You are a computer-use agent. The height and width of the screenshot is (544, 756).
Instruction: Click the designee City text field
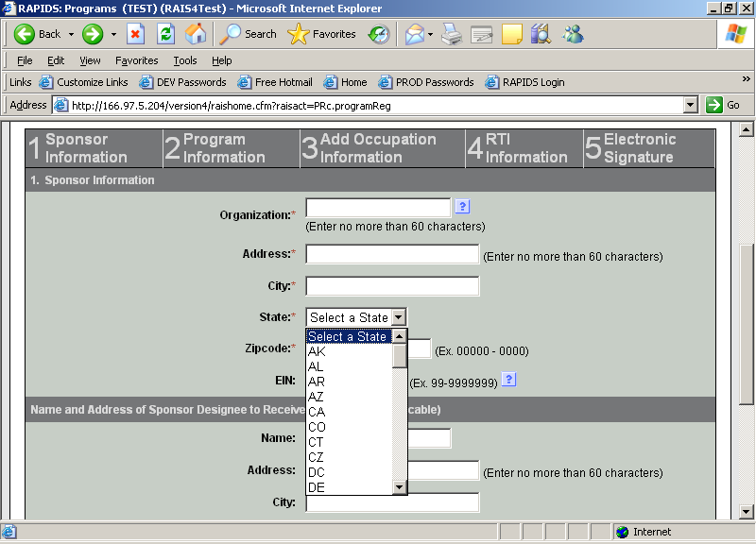[392, 502]
